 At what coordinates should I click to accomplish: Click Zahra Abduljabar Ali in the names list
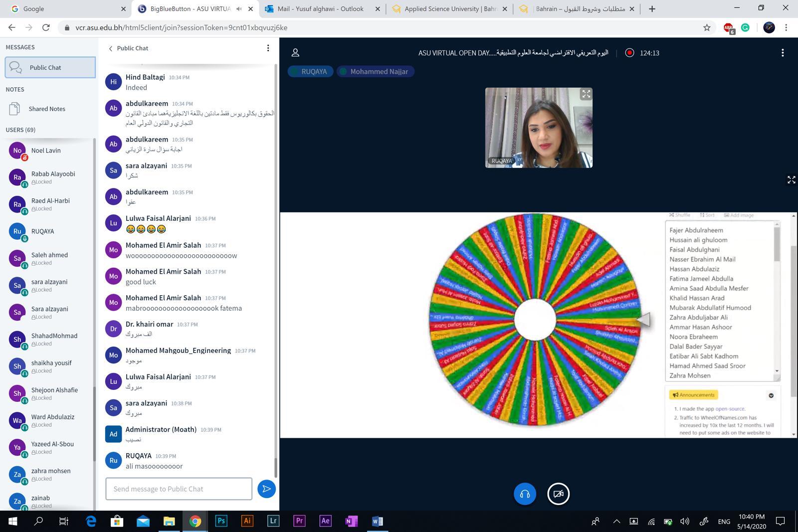pyautogui.click(x=698, y=318)
